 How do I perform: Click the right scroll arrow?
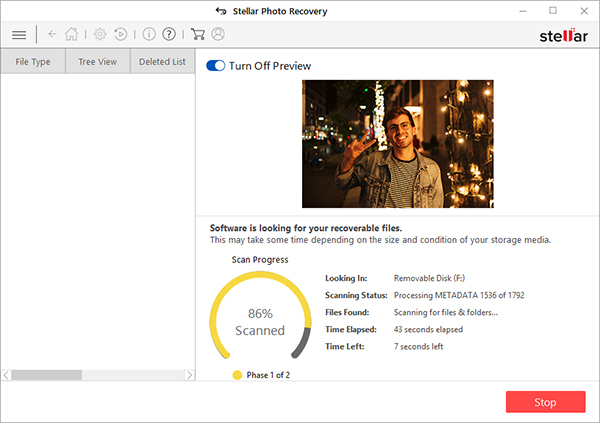point(189,375)
